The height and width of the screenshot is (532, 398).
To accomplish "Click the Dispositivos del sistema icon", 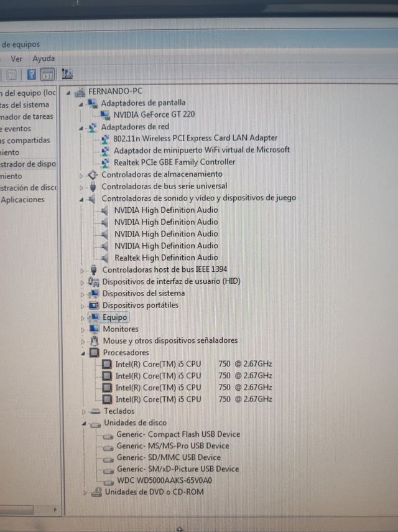I will tap(94, 294).
